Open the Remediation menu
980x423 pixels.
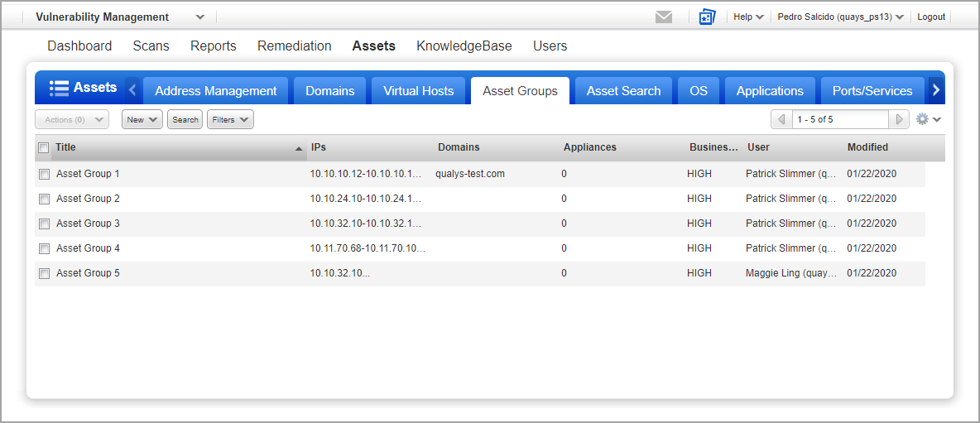295,46
